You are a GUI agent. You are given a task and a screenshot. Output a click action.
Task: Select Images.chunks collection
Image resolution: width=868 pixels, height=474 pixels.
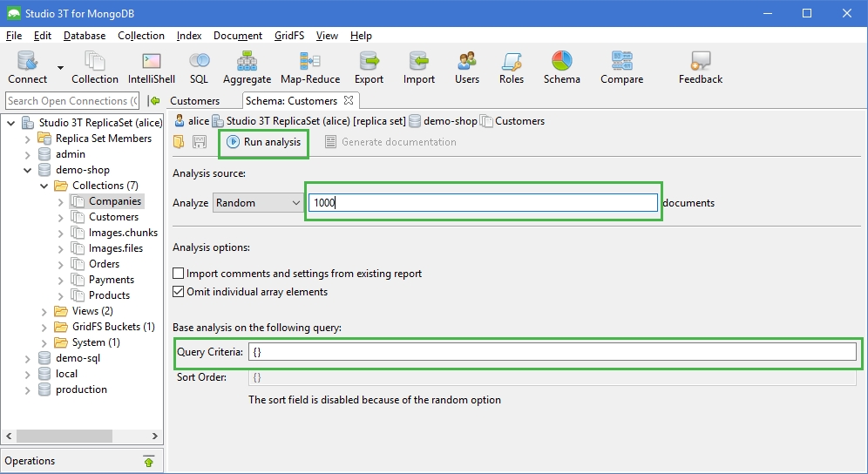click(x=123, y=233)
